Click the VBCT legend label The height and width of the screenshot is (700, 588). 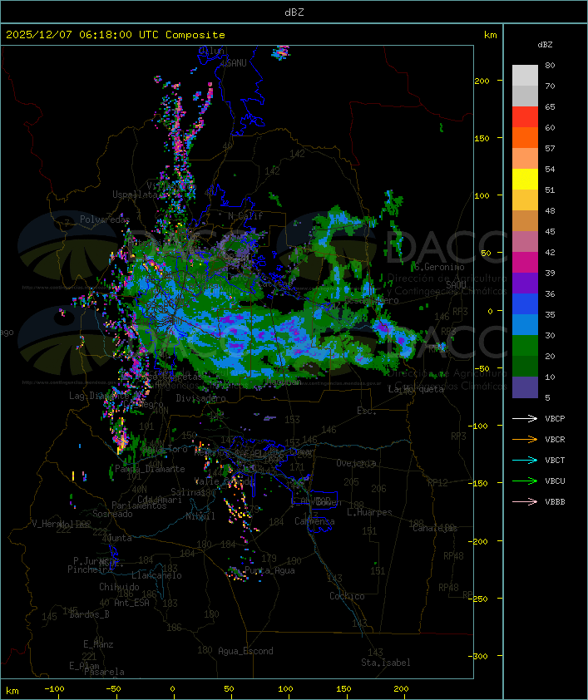555,460
